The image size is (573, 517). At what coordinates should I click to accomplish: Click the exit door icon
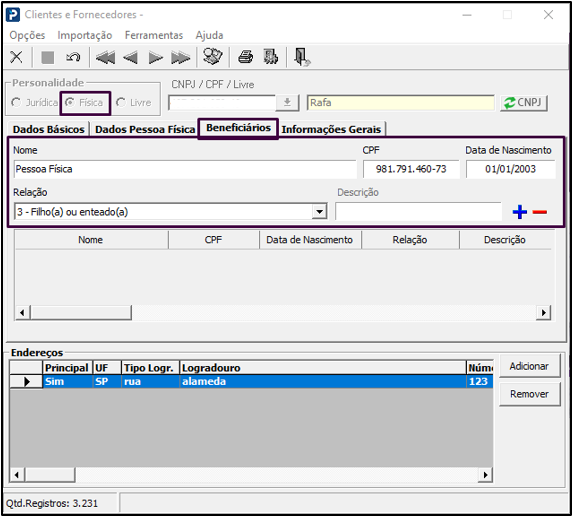tap(302, 57)
